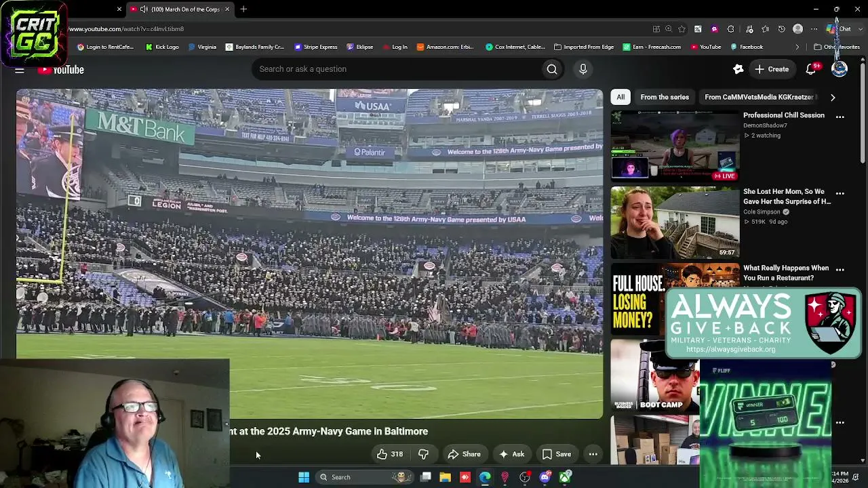Open the Windows Start menu
Screen dimensions: 868x488
tap(304, 477)
